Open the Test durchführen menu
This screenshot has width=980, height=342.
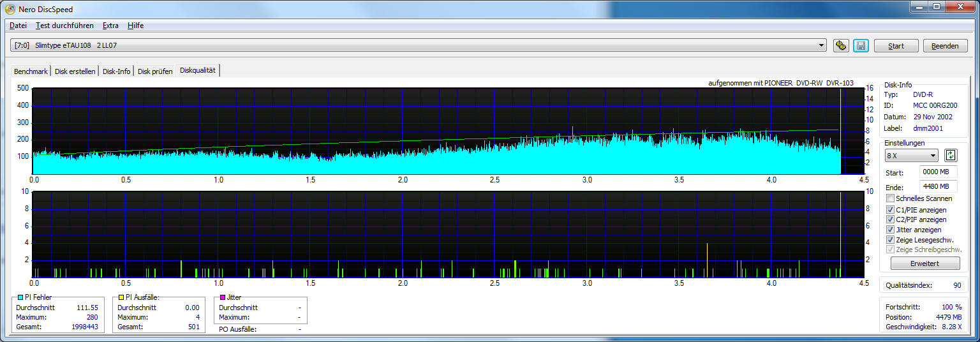pos(64,26)
